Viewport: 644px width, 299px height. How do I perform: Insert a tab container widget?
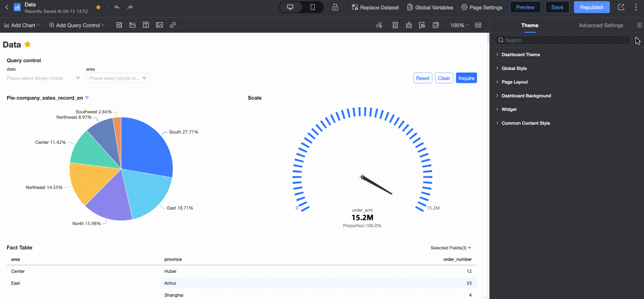[x=133, y=25]
